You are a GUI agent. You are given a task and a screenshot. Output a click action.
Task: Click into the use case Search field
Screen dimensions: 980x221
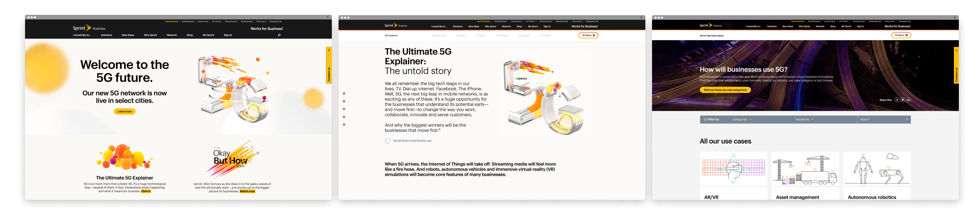884,119
